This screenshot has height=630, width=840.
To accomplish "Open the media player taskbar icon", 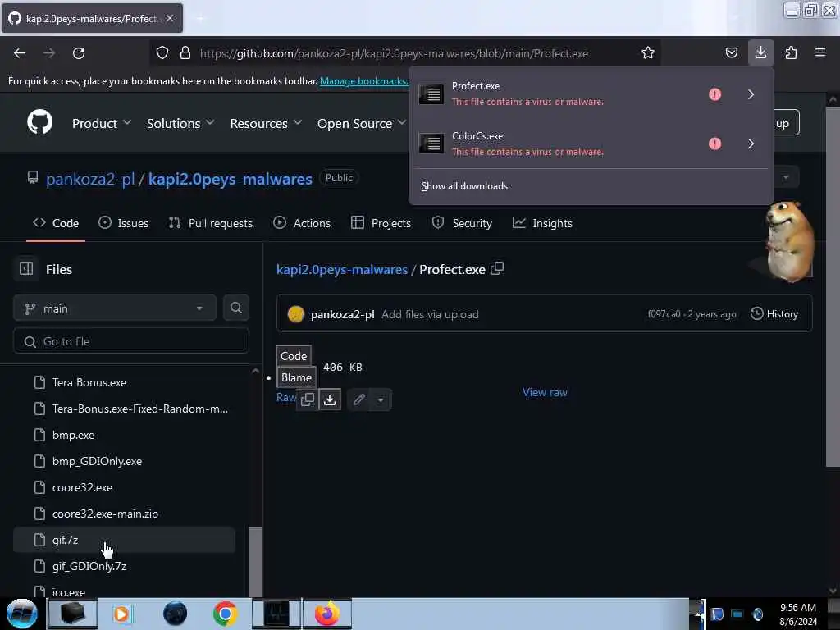I will point(121,614).
